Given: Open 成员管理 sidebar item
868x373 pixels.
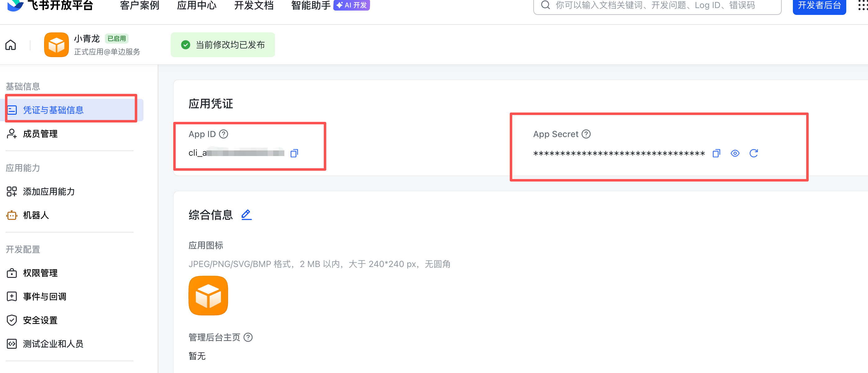Looking at the screenshot, I should 40,134.
